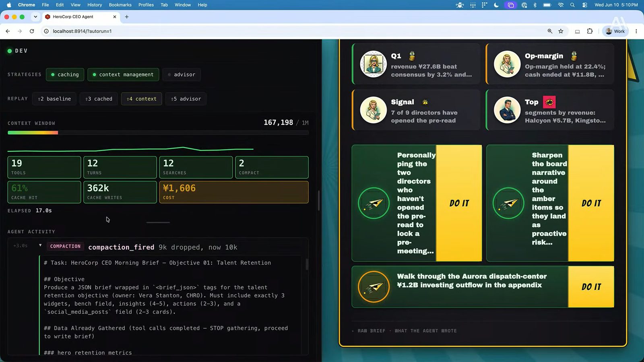Viewport: 644px width, 362px height.
Task: Select the '2 baseline' replay
Action: point(54,99)
